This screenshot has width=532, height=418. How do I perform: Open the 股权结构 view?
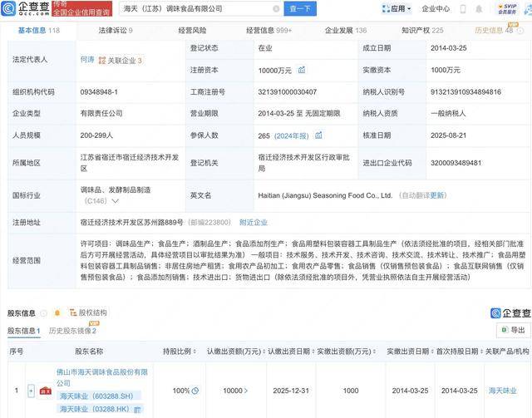tap(88, 312)
